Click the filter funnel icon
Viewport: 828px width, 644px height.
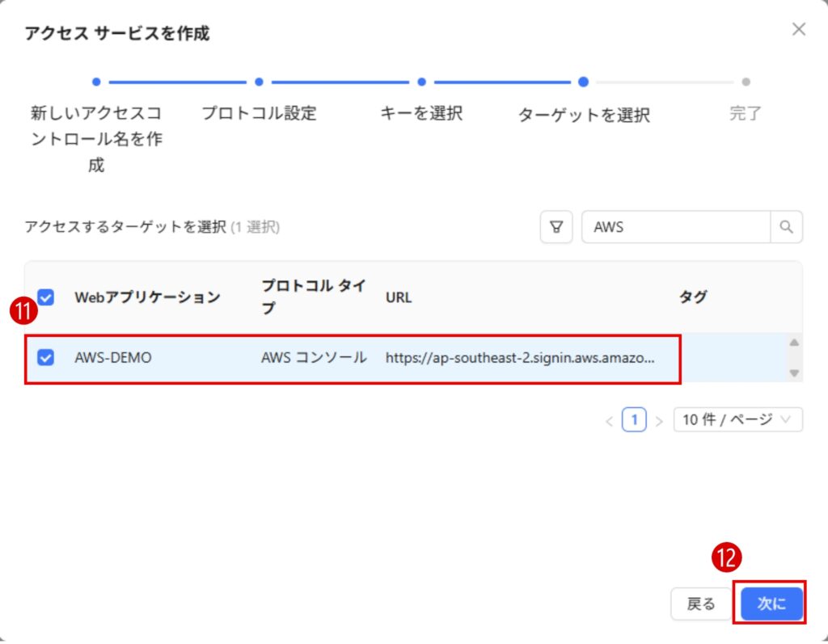pyautogui.click(x=556, y=228)
